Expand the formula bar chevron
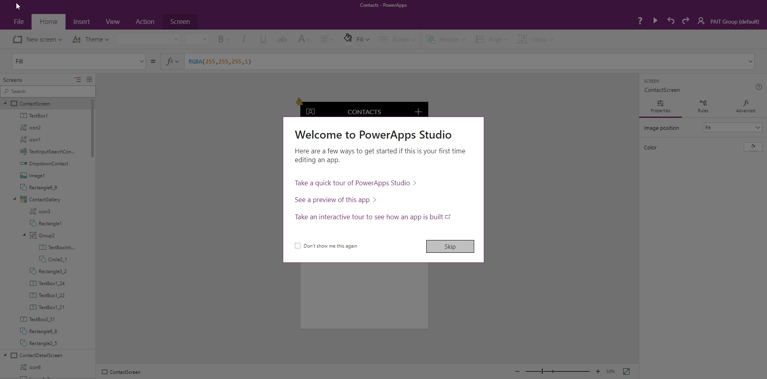The image size is (767, 379). tap(751, 62)
